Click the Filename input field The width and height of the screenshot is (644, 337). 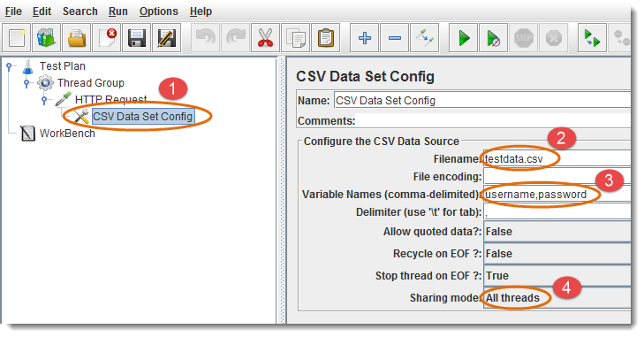(557, 159)
